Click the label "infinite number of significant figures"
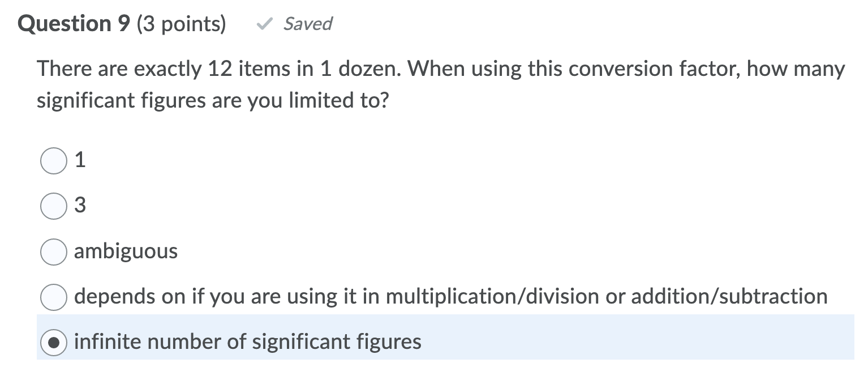This screenshot has height=384, width=868. pos(247,342)
